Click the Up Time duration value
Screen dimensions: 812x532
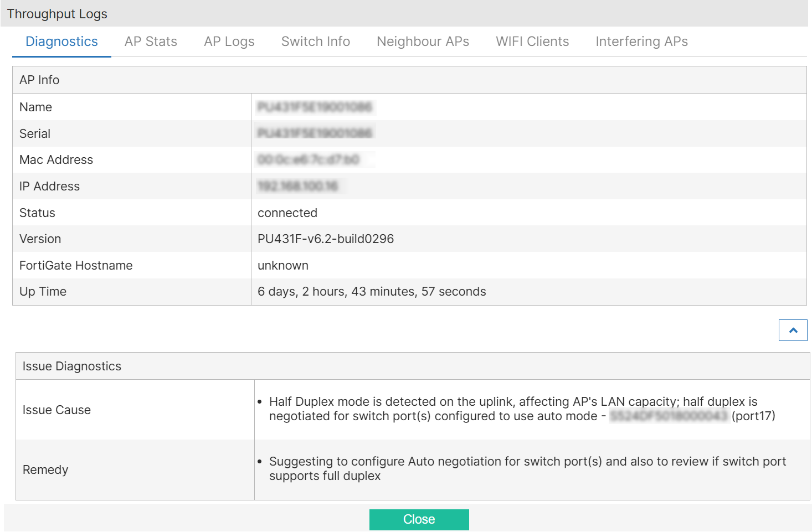372,292
